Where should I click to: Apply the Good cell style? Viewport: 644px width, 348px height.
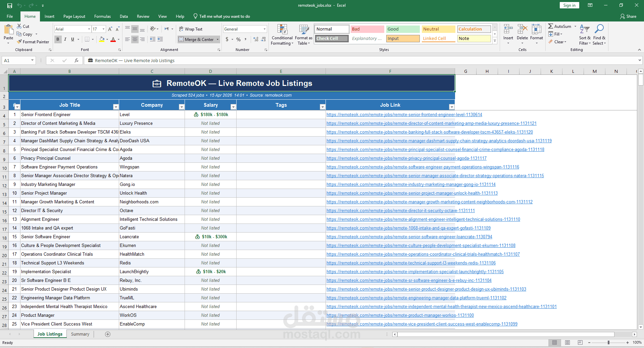pos(403,29)
